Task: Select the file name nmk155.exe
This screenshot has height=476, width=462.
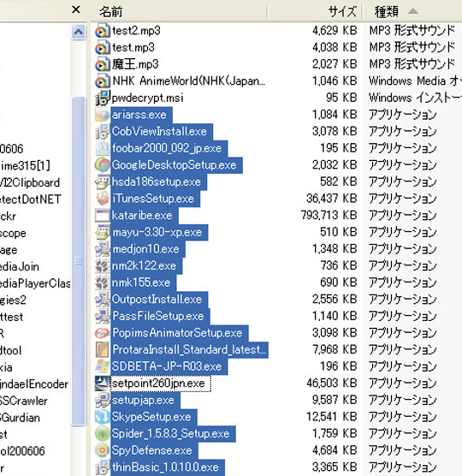Action: tap(141, 283)
